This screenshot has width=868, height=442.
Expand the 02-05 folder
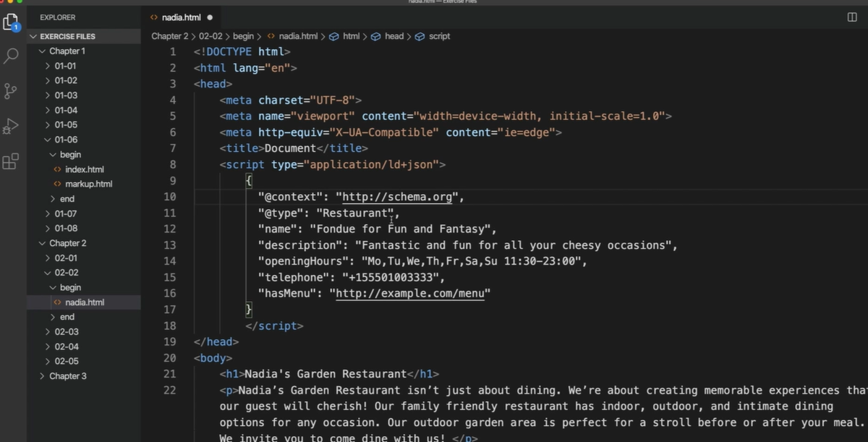click(84, 361)
